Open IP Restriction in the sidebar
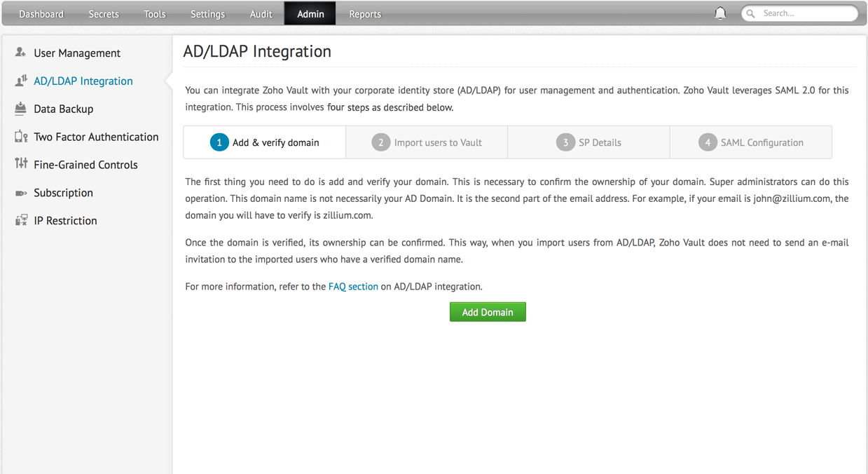This screenshot has height=474, width=868. click(x=65, y=221)
